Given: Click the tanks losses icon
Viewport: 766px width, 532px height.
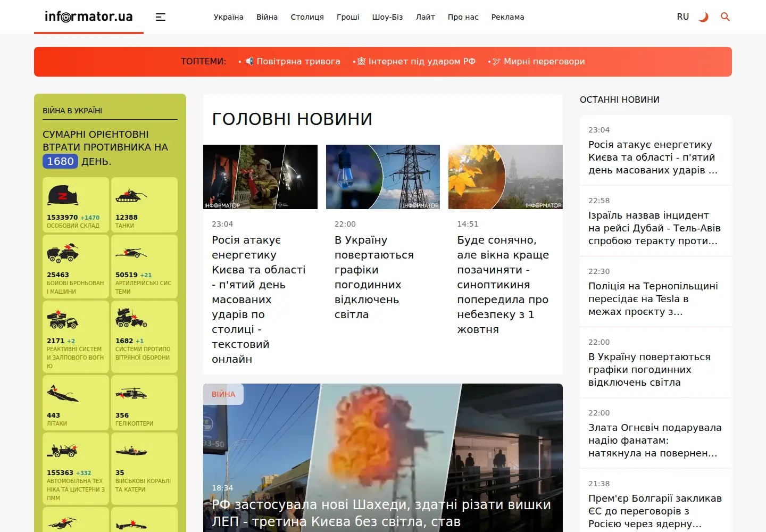Looking at the screenshot, I should pyautogui.click(x=131, y=196).
